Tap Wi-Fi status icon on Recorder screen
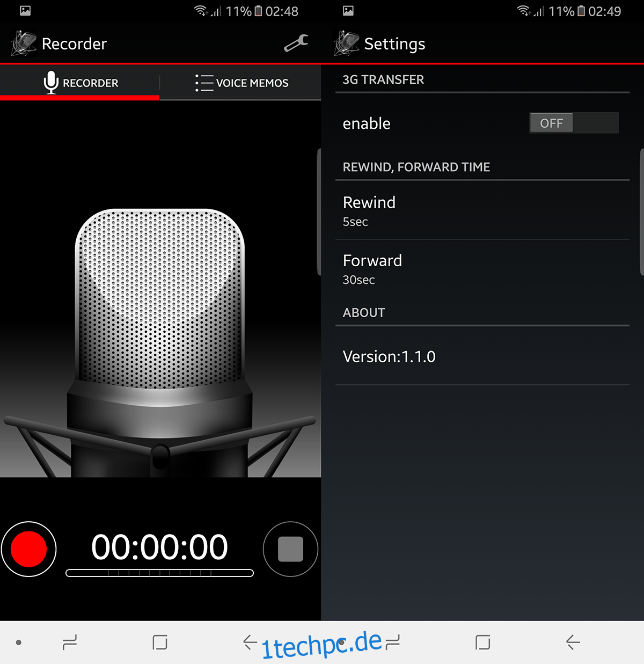The image size is (644, 664). pos(201,11)
